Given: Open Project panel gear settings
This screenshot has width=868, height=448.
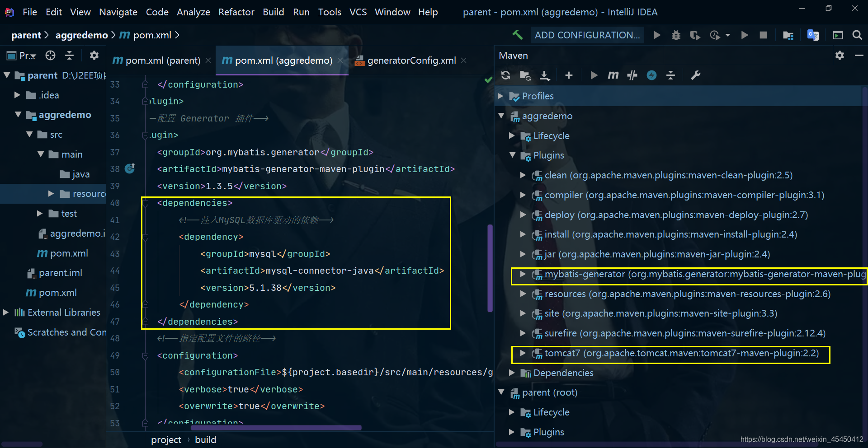Looking at the screenshot, I should tap(94, 55).
